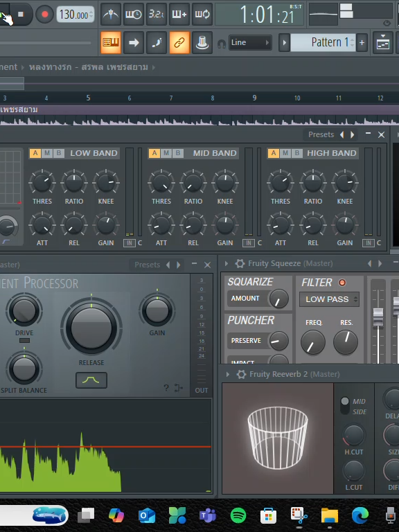Toggle the metronome icon
This screenshot has height=532, width=399.
tap(111, 15)
